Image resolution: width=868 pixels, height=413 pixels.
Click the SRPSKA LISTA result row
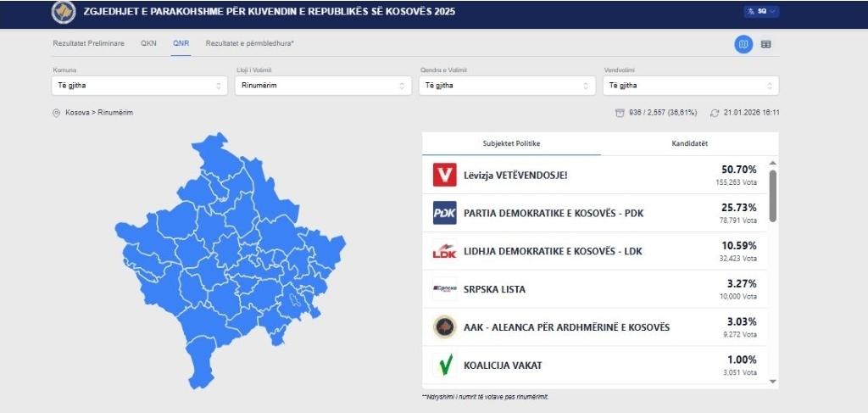[593, 289]
